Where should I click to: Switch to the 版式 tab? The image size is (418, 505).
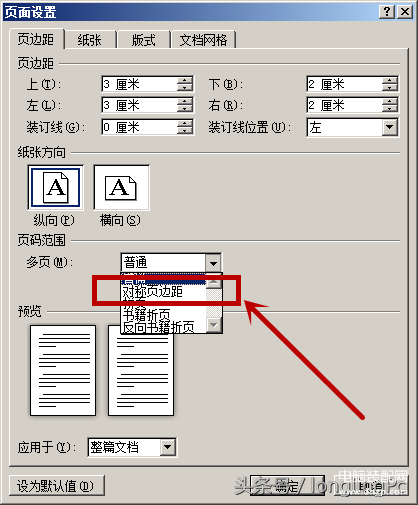point(143,40)
